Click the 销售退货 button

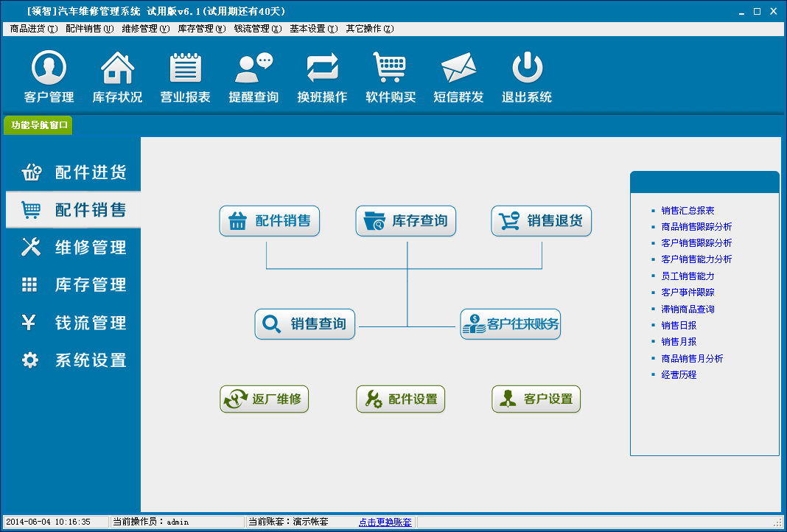[542, 221]
